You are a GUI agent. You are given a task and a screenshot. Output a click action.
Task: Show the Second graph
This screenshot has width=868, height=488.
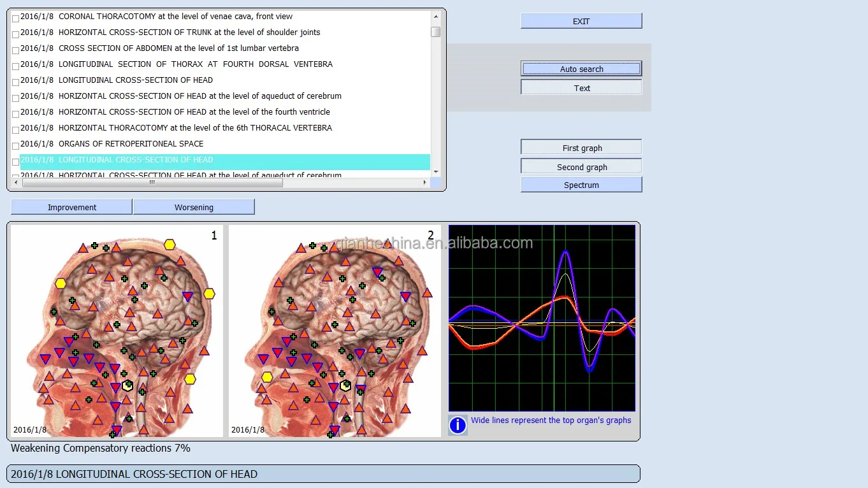pyautogui.click(x=581, y=167)
